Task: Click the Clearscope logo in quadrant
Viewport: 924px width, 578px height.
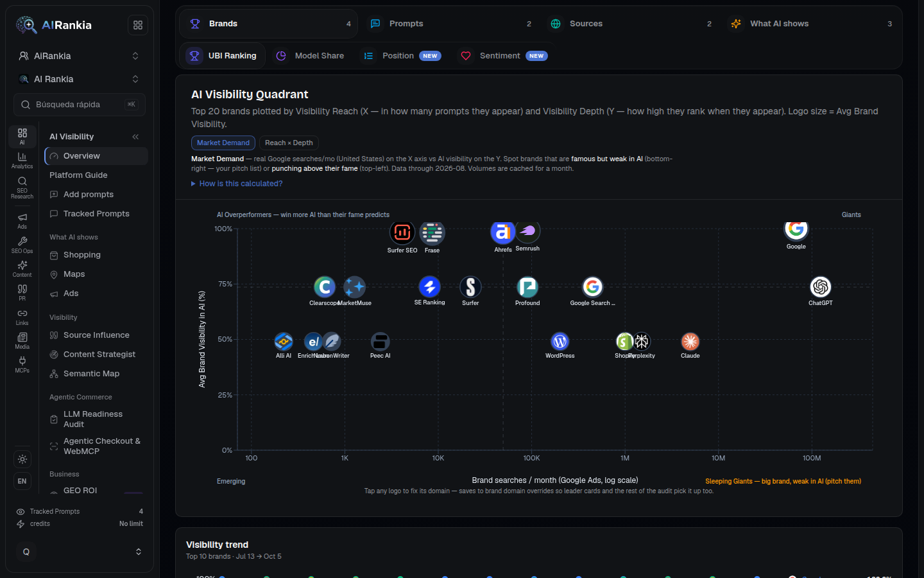Action: pyautogui.click(x=325, y=286)
